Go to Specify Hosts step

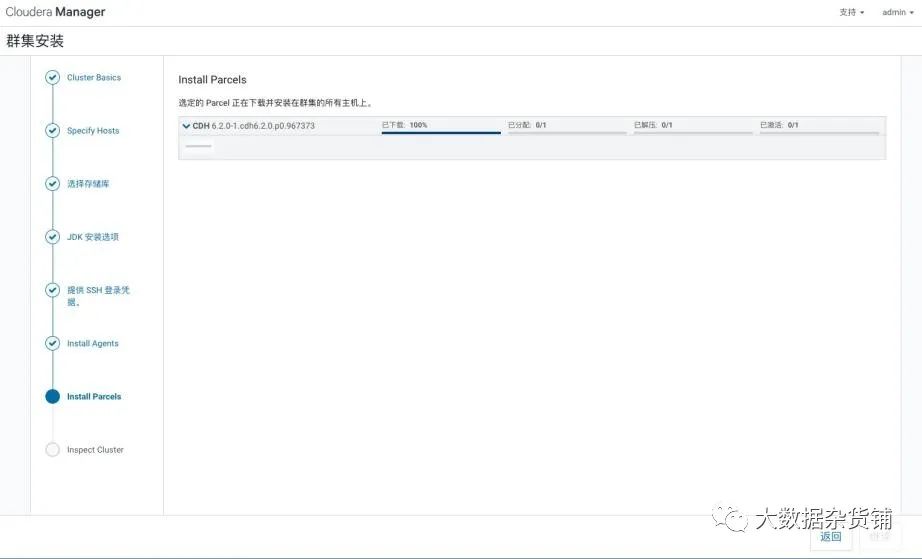pos(93,130)
